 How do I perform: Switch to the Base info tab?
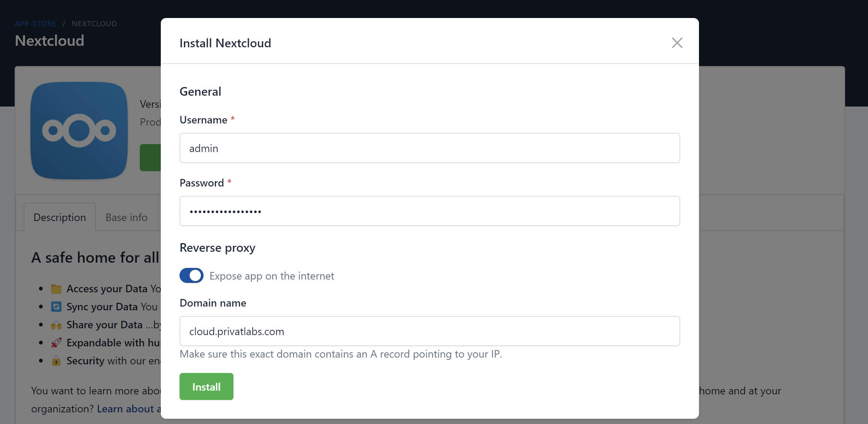pos(126,217)
